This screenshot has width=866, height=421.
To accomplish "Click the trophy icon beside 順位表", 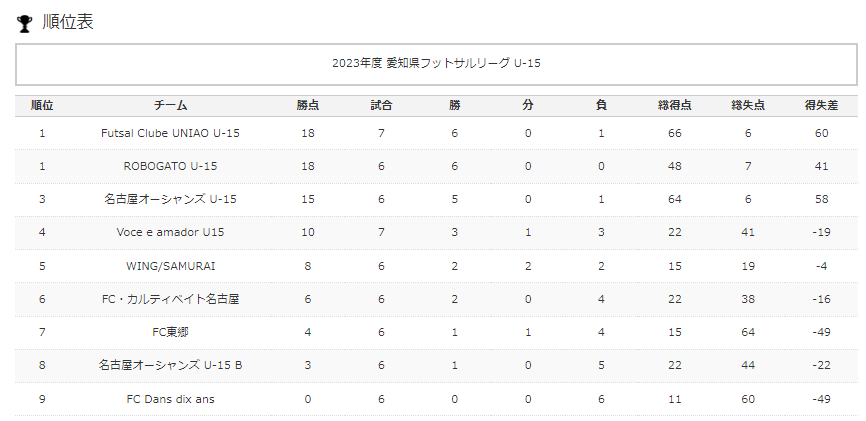I will click(25, 23).
